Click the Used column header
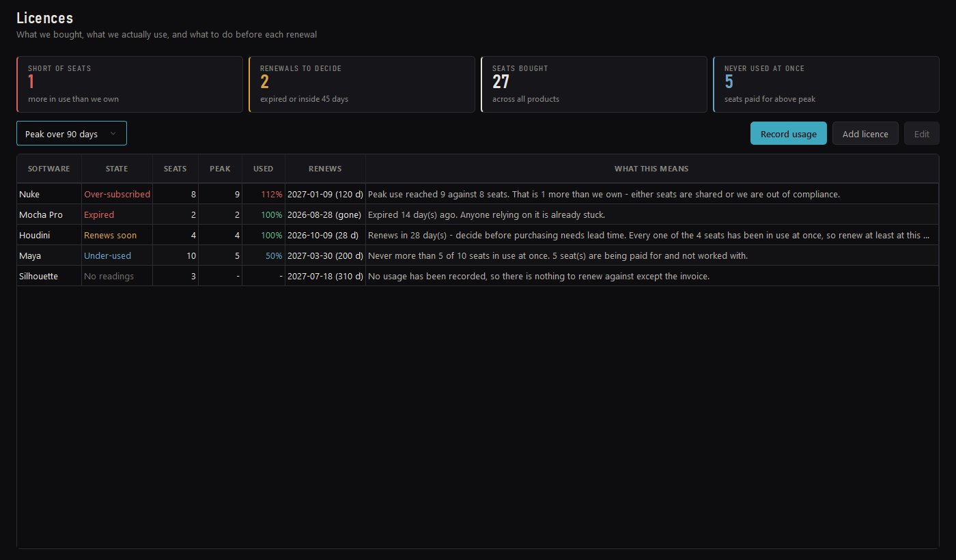 264,169
